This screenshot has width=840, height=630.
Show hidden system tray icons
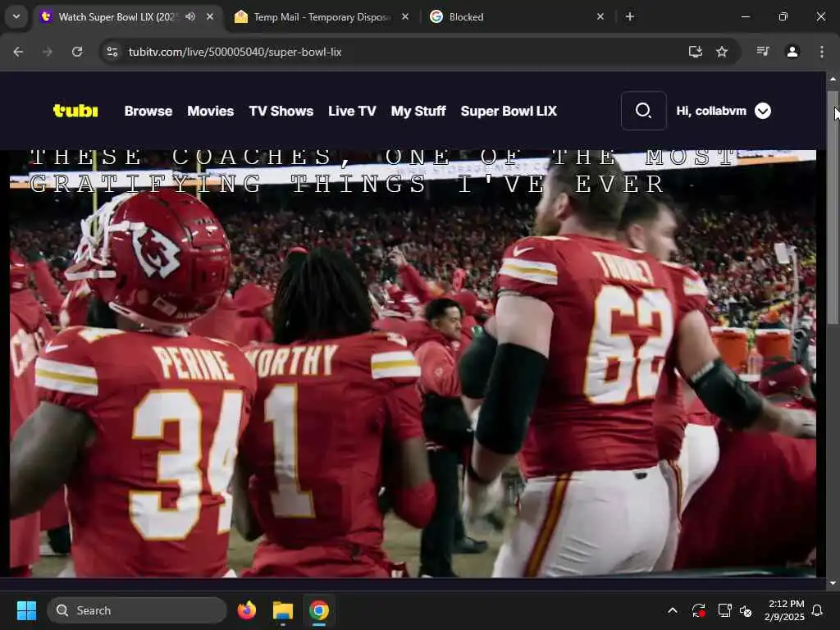pyautogui.click(x=673, y=610)
